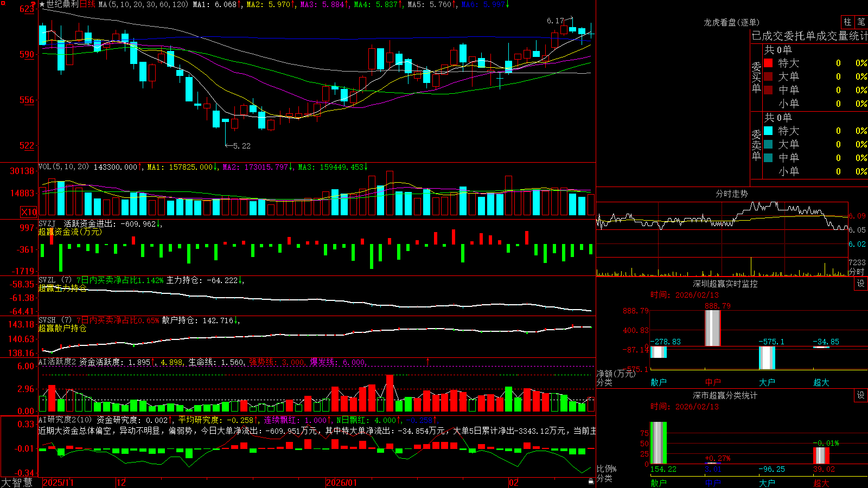
Task: Click the 分时 label under 7233
Action: (x=857, y=272)
